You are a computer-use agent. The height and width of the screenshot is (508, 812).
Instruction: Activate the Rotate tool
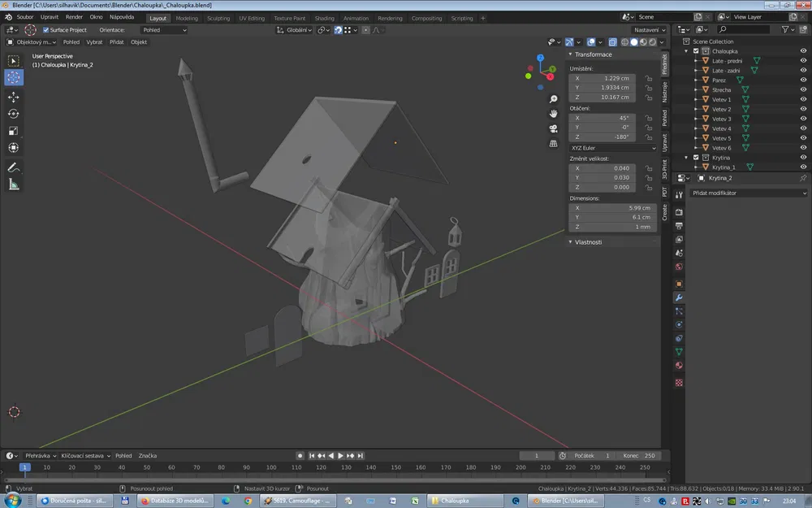click(x=14, y=114)
